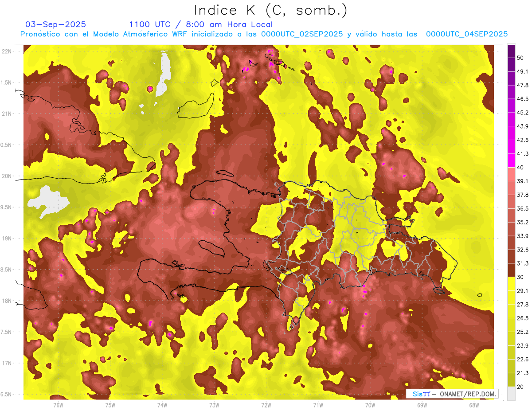Click the 20N latitude axis label
The height and width of the screenshot is (411, 532).
tap(7, 176)
